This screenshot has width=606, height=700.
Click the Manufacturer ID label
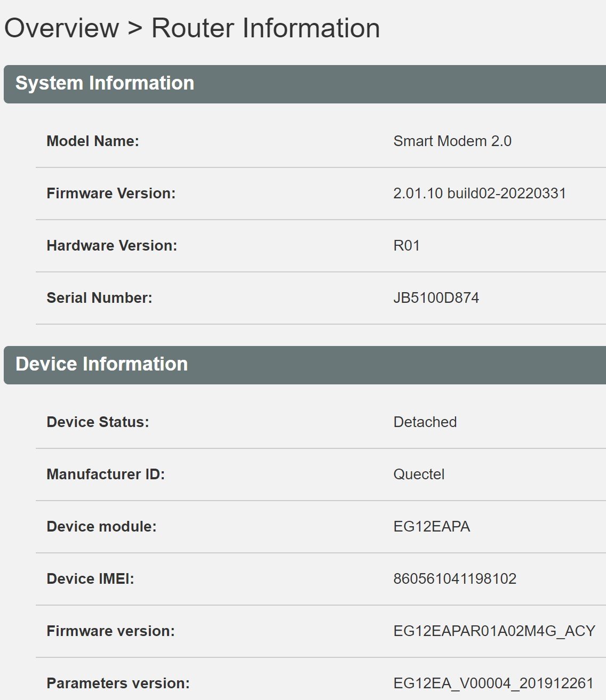coord(106,474)
